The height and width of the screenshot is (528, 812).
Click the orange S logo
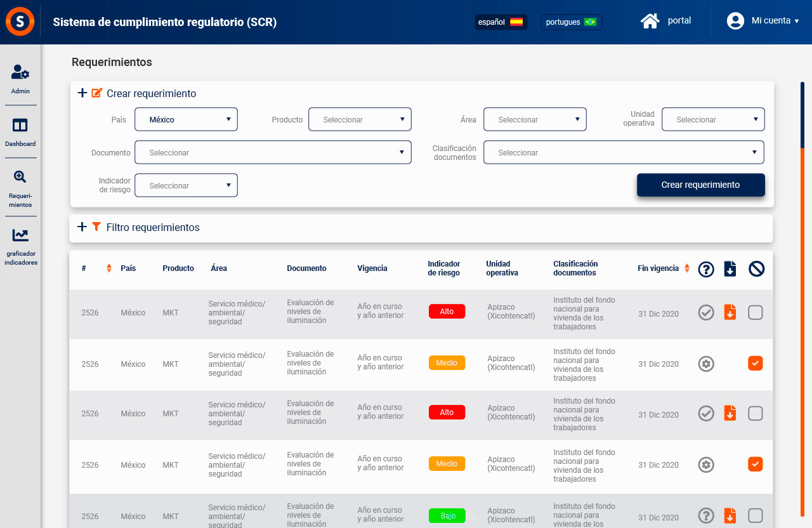(20, 22)
